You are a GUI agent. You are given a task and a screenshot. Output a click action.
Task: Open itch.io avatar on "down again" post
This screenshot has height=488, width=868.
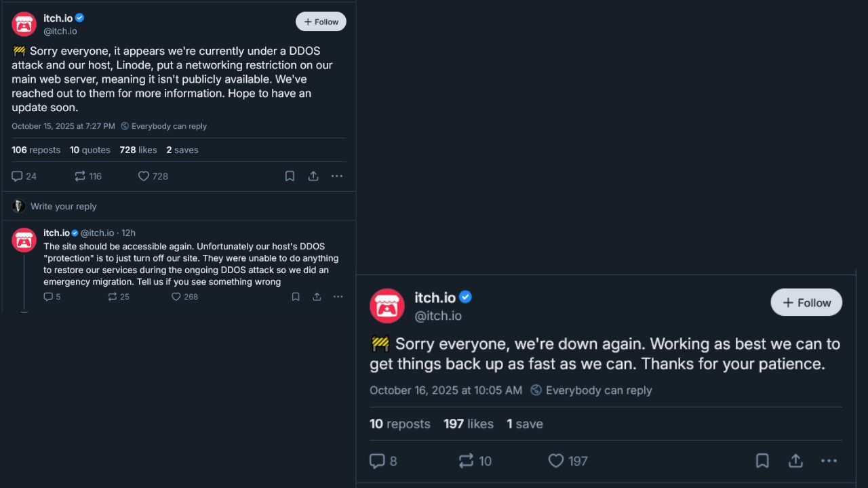387,306
